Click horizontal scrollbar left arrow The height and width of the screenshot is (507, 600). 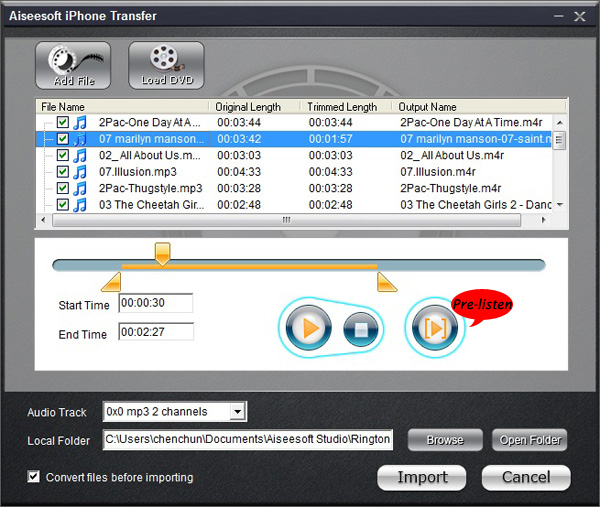(x=43, y=220)
